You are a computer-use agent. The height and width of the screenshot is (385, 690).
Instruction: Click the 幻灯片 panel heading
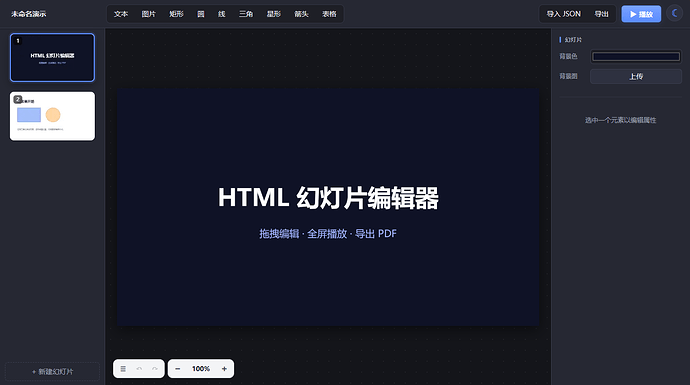573,40
